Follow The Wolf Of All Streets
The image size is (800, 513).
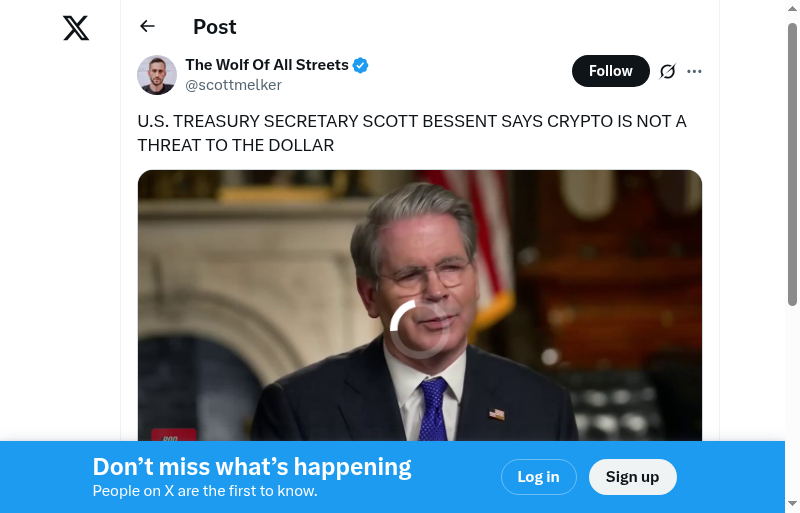(610, 71)
